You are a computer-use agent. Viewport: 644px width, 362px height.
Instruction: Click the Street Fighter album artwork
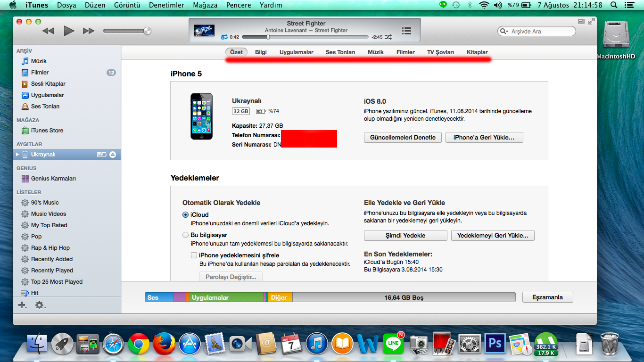pyautogui.click(x=204, y=31)
